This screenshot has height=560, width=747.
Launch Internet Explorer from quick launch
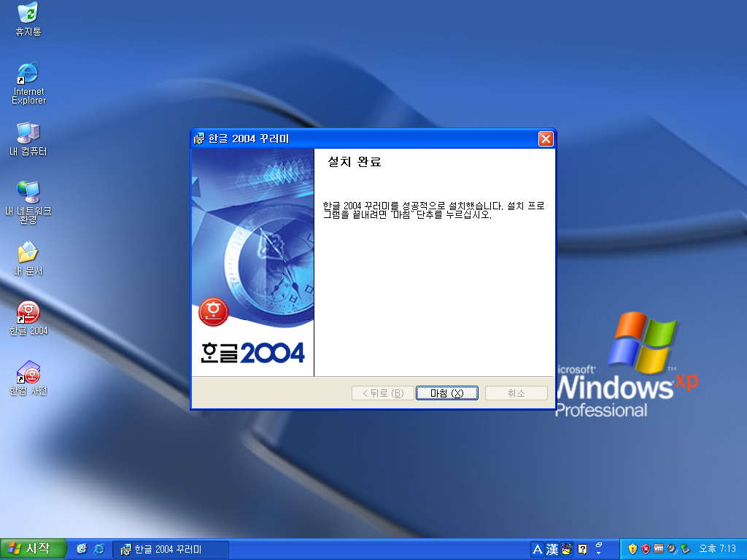point(99,549)
